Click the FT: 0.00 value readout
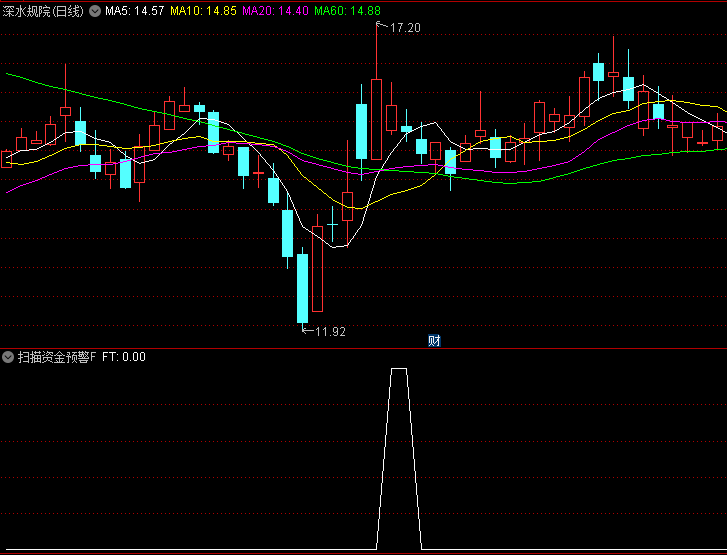 pyautogui.click(x=124, y=357)
